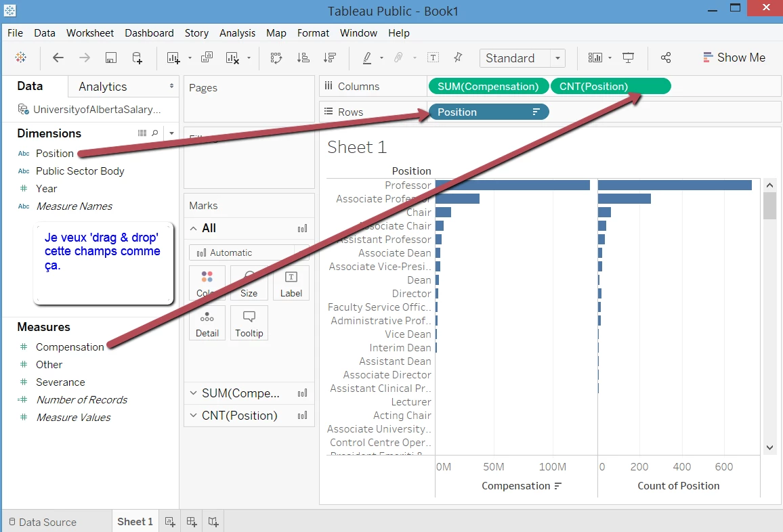This screenshot has height=532, width=783.
Task: Click the Show Mark Labels T icon
Action: tap(433, 58)
